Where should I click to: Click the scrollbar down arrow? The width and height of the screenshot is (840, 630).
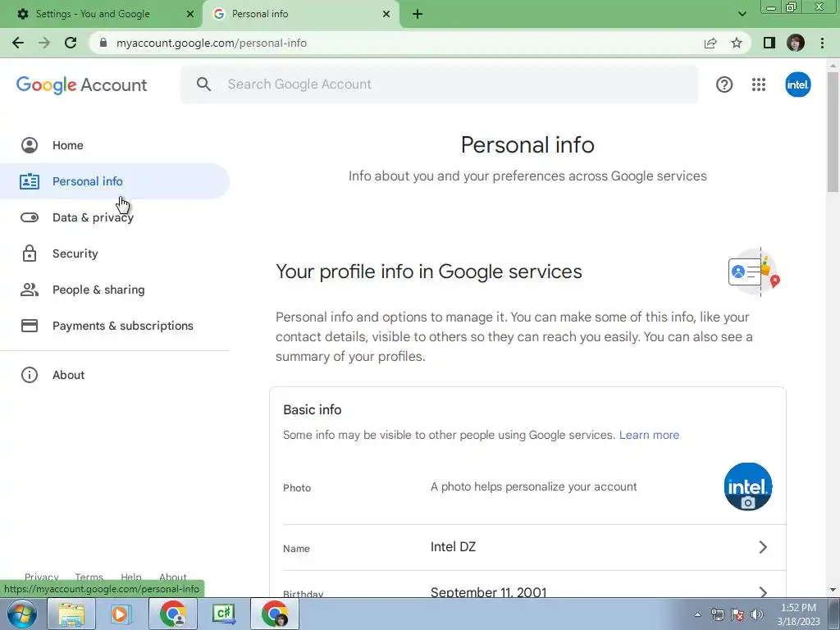click(833, 591)
